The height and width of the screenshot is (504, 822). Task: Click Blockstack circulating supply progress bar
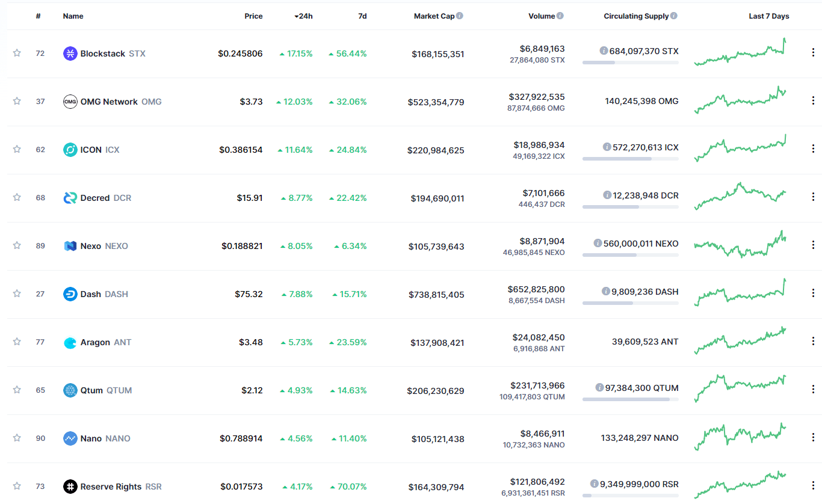coord(631,63)
